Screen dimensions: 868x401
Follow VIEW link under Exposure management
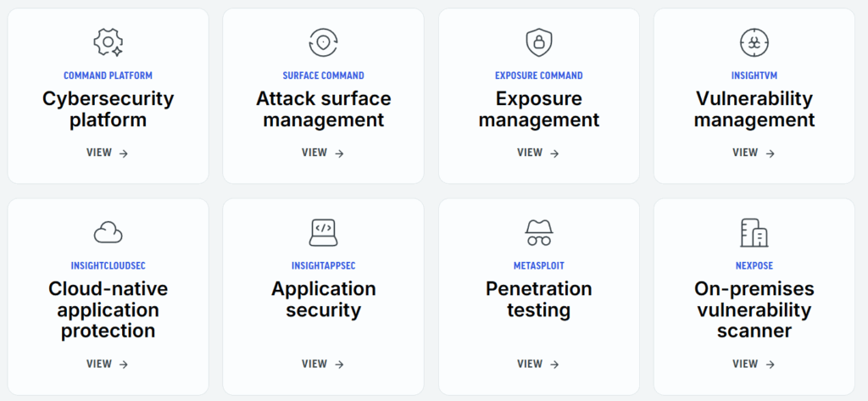538,153
